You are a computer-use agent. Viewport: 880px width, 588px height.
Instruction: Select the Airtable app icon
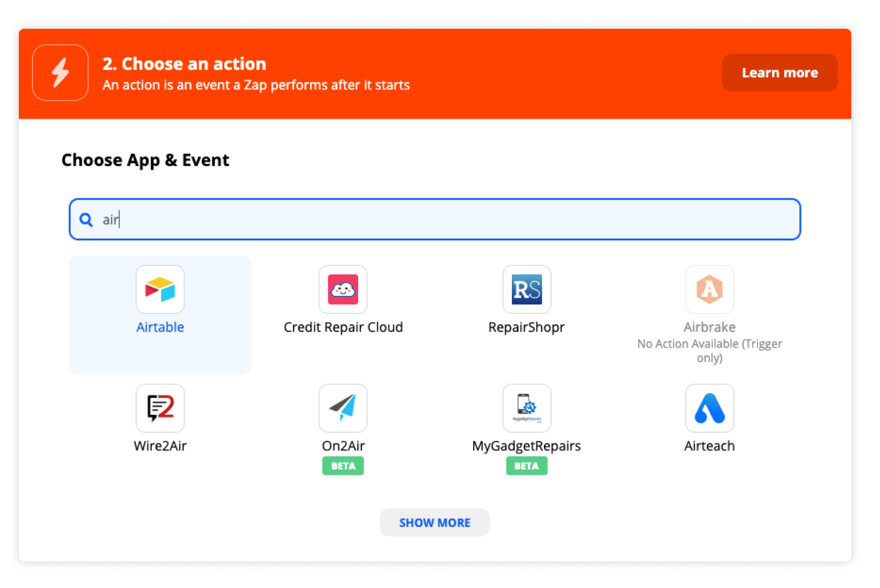pos(160,289)
